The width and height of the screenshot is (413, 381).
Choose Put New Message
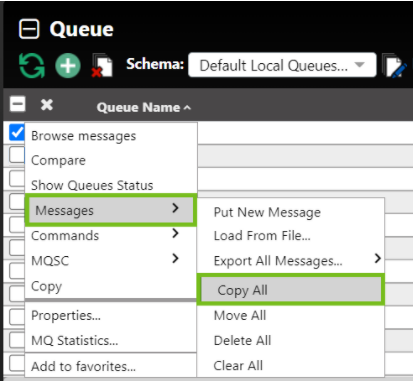click(x=291, y=212)
